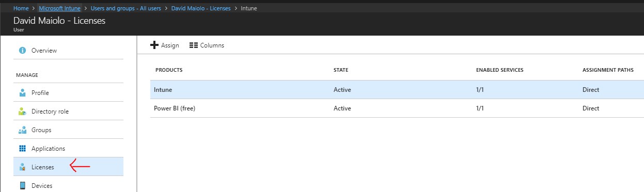Click the Devices phone icon
Screen dimensions: 644x192
(22, 186)
